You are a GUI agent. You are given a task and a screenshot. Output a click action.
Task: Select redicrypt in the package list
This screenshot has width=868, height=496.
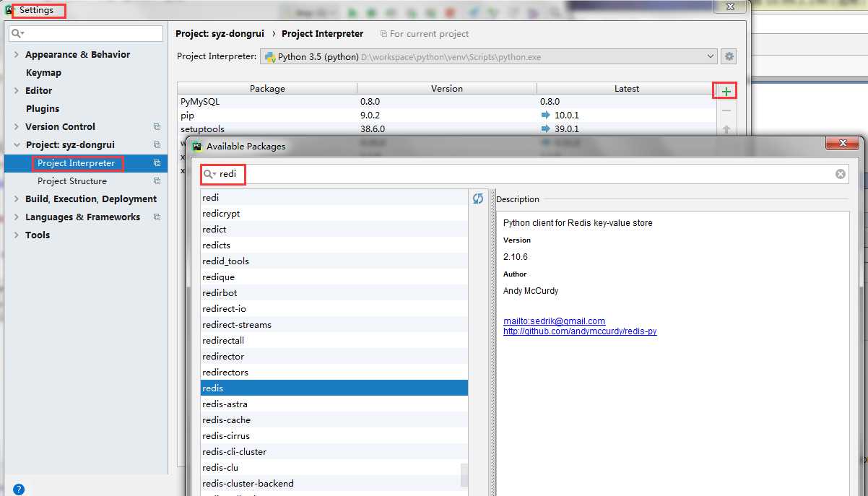[334, 213]
